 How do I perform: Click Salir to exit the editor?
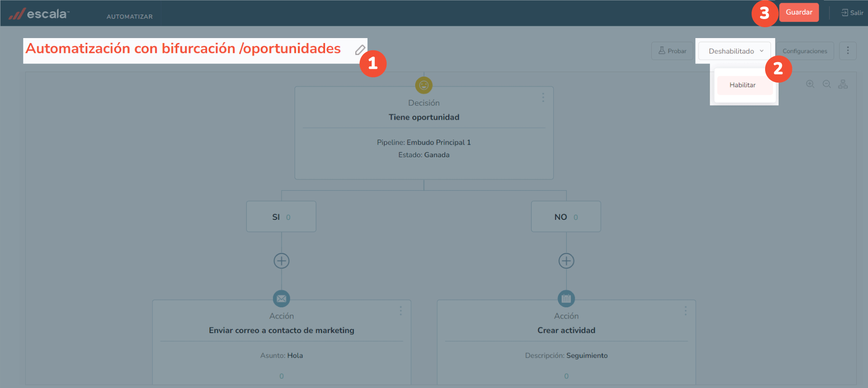[852, 13]
